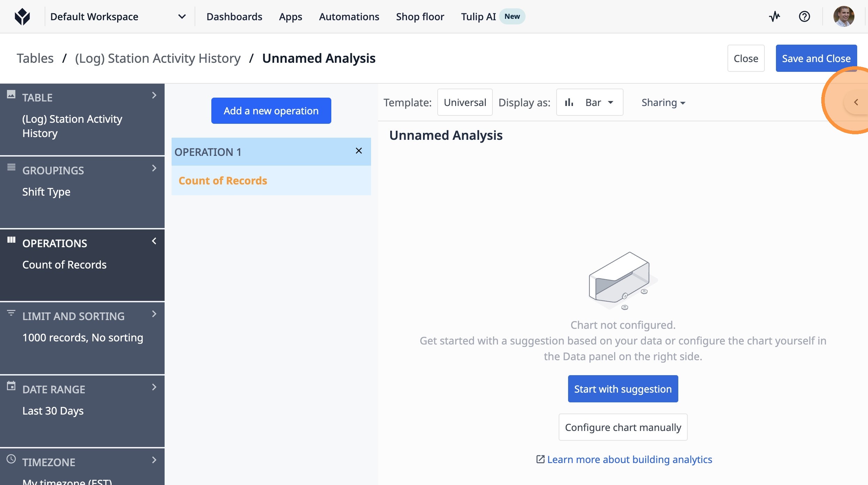Open the Shop floor menu
868x485 pixels.
click(420, 16)
